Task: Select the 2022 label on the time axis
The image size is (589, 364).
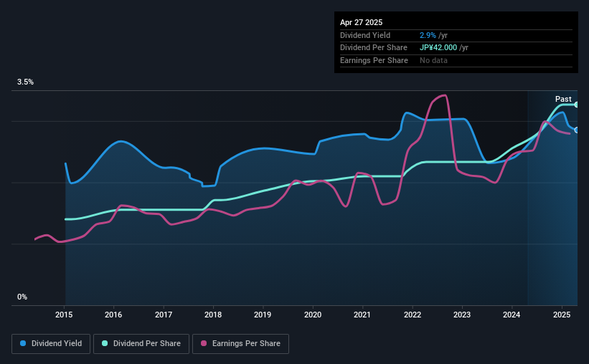Action: tap(413, 315)
